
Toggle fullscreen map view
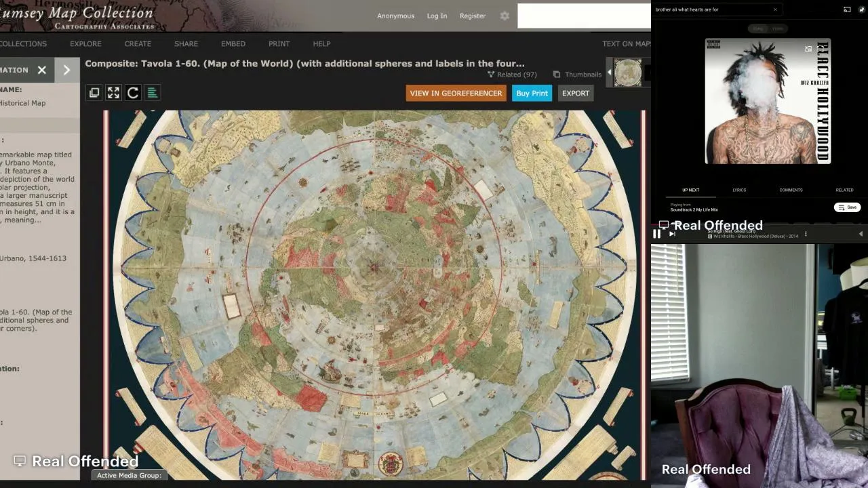point(113,93)
